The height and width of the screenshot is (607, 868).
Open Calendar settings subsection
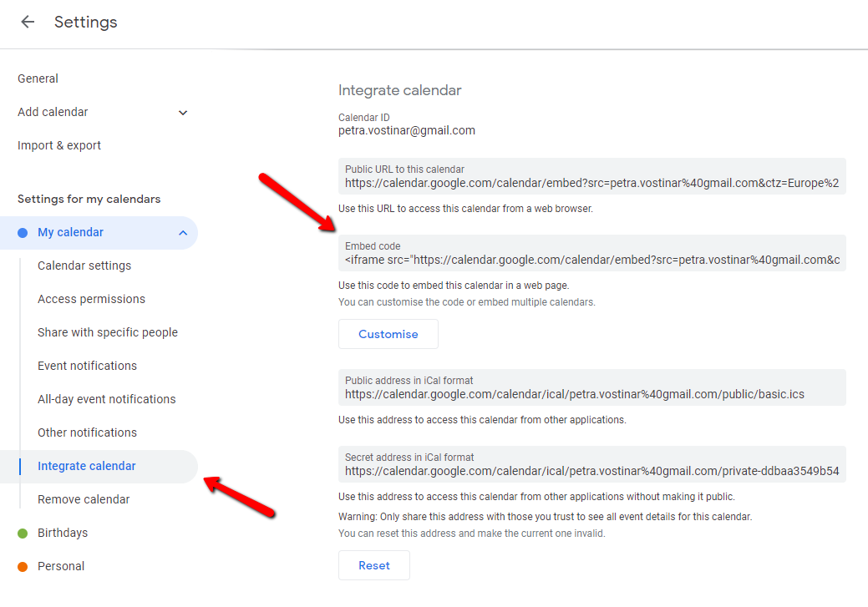coord(84,266)
